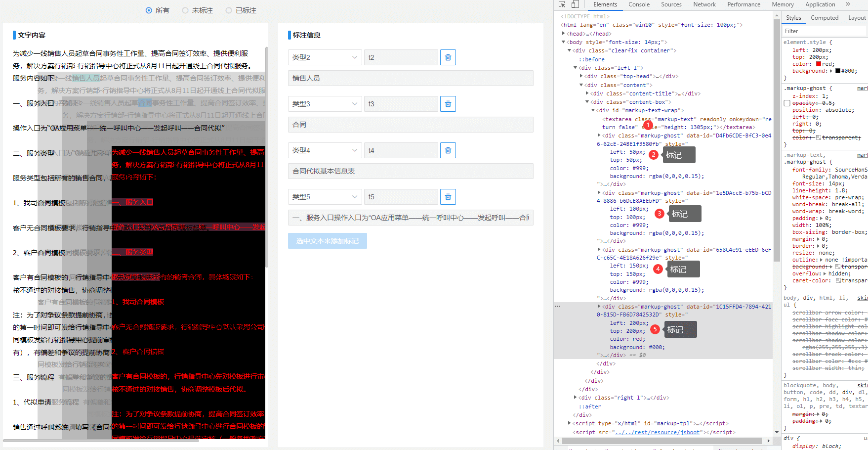Viewport: 868px width, 450px height.
Task: Open the three-dots menu beside the selected DOM node
Action: tap(558, 307)
